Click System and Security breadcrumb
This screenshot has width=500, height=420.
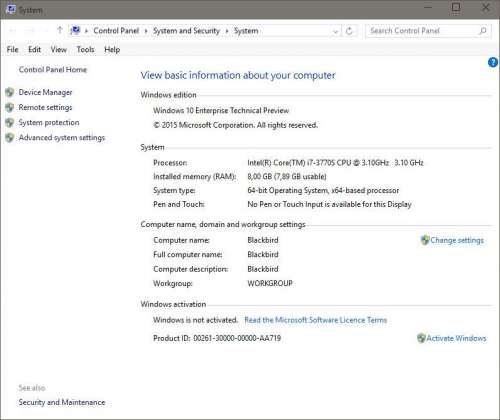186,31
